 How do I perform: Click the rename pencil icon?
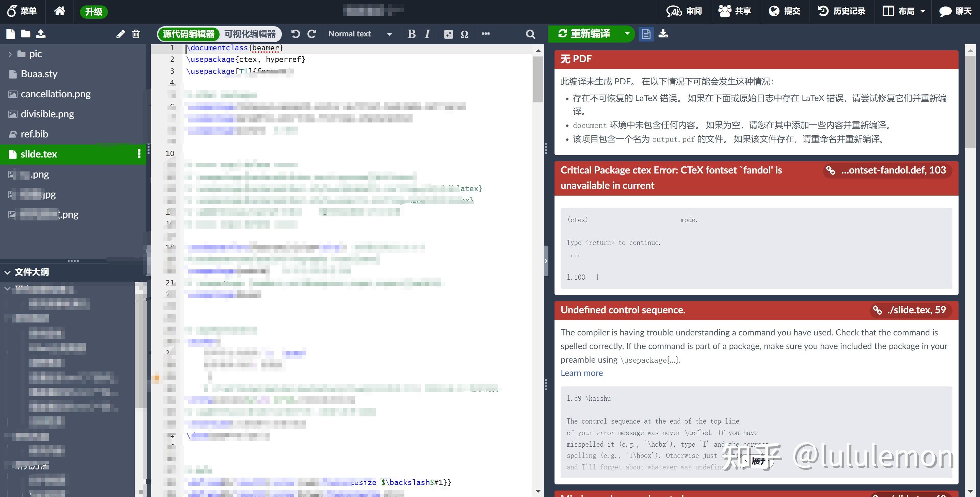120,34
